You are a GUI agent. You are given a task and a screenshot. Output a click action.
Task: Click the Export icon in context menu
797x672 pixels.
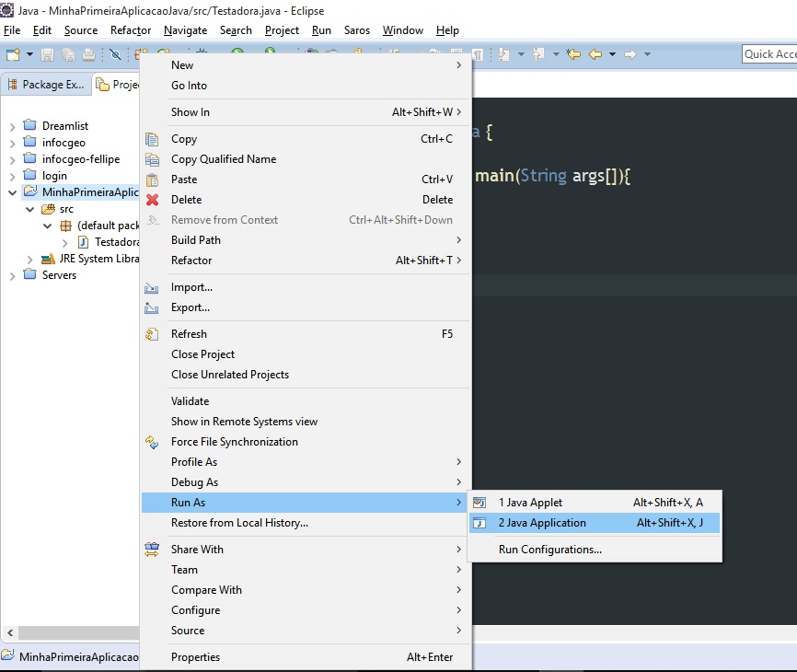[152, 308]
